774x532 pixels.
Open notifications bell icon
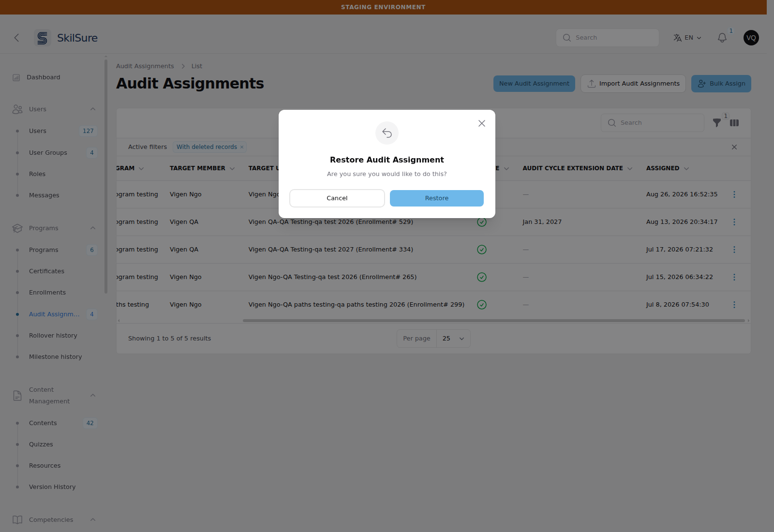click(722, 38)
